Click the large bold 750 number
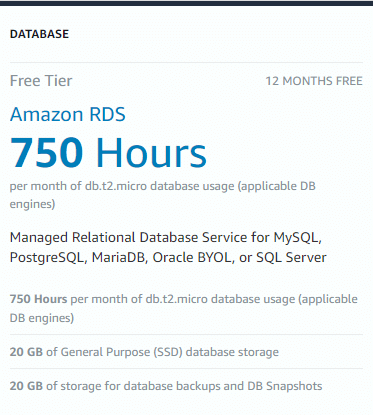Viewport: 373px width, 415px height. click(46, 153)
